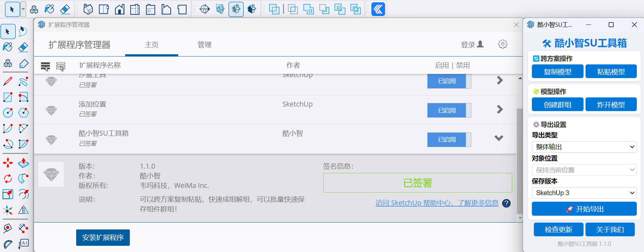Collapse the 酷小智SU工具箱 details chevron
The height and width of the screenshot is (252, 644).
tap(499, 138)
